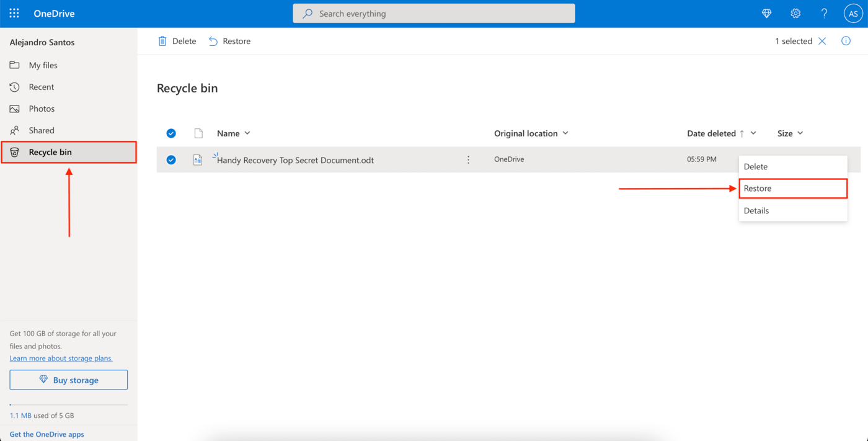
Task: Open the Help question mark icon
Action: pyautogui.click(x=824, y=14)
